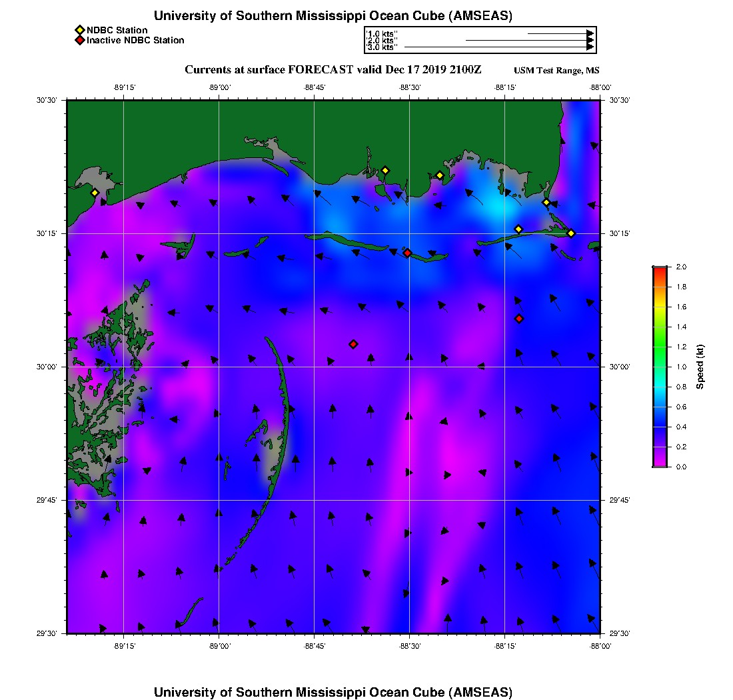Click the yellow diamond in the legend
Viewport: 733px width, 700px height.
(x=80, y=30)
